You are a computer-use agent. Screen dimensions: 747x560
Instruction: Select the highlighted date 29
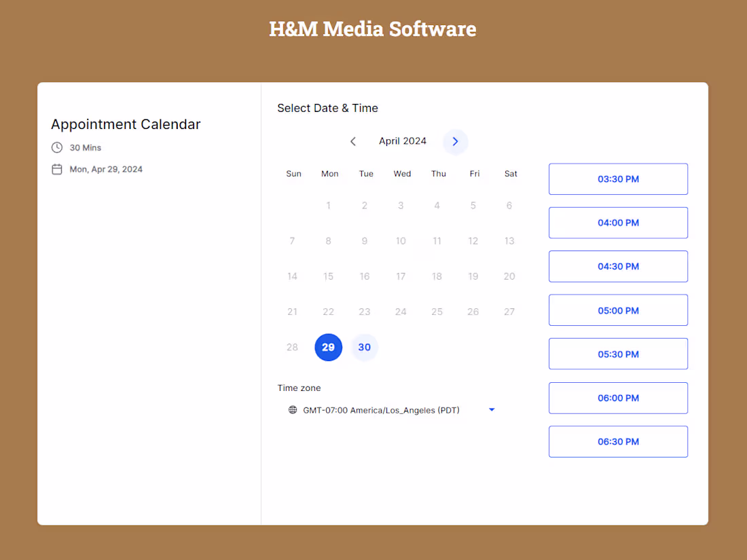tap(328, 347)
